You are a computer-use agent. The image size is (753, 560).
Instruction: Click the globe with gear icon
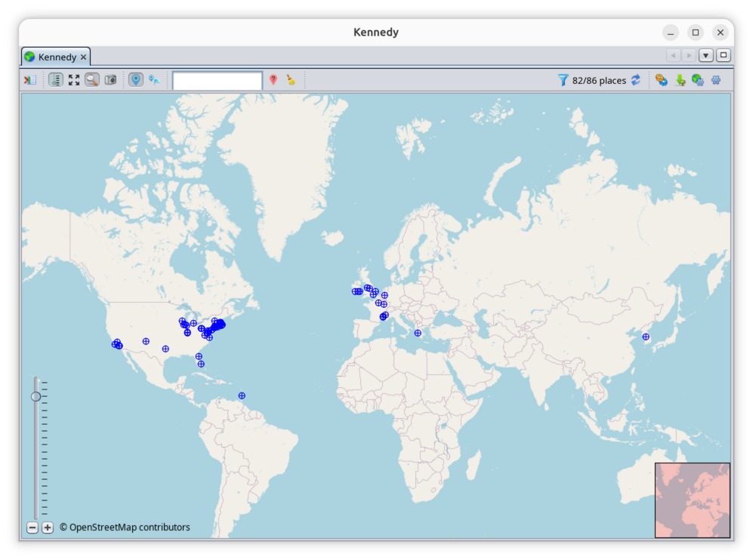(x=698, y=80)
